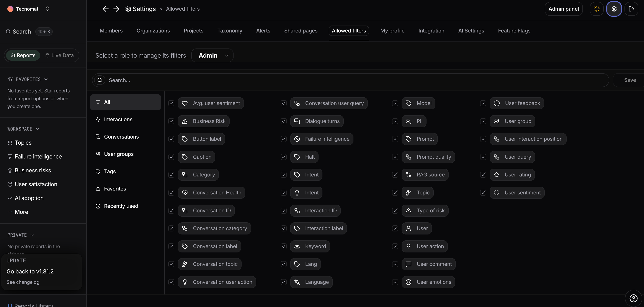644x307 pixels.
Task: Toggle the User feedback checkbox
Action: [x=483, y=103]
